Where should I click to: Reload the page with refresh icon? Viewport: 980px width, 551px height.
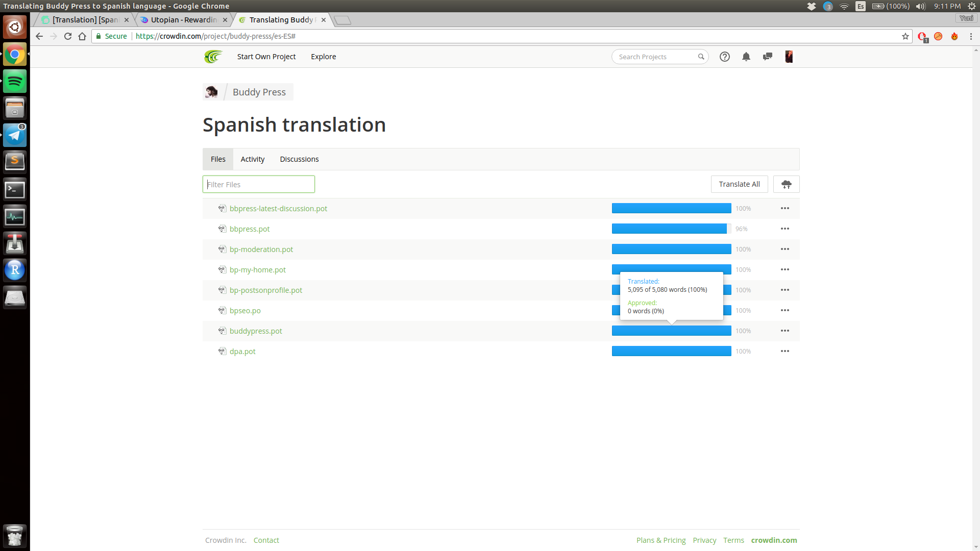(x=68, y=36)
